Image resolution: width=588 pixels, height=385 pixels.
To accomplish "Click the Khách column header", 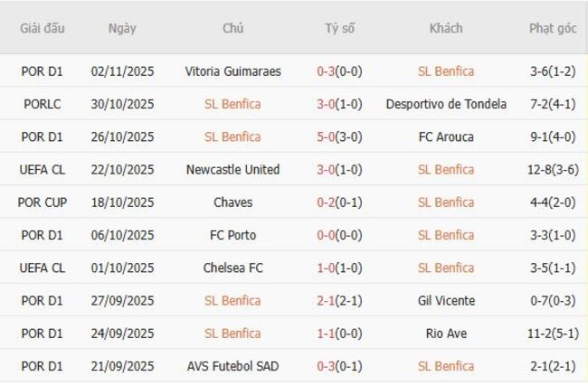I will (446, 28).
